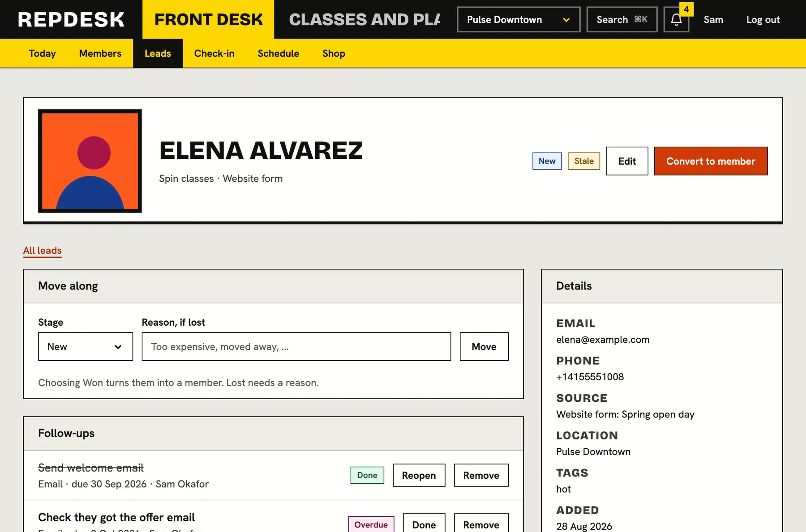Open the Check-in tab
806x532 pixels.
[214, 53]
